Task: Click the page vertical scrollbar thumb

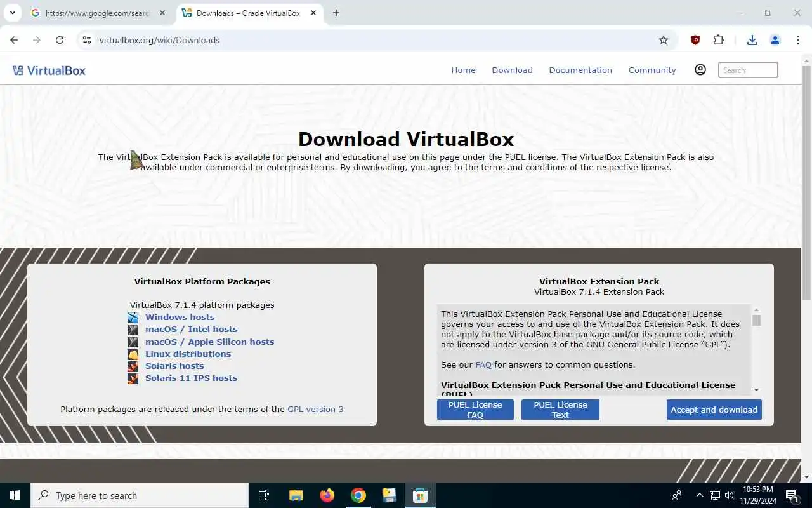Action: pyautogui.click(x=806, y=182)
